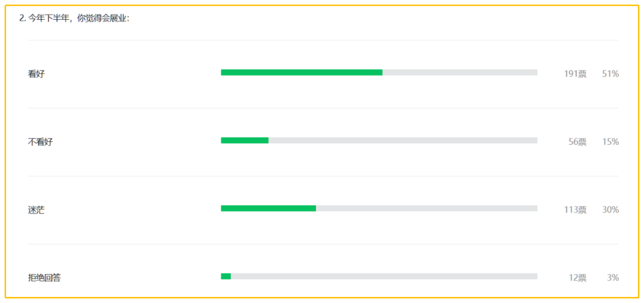Click the 12票 vote count
This screenshot has height=303, width=644.
[577, 278]
